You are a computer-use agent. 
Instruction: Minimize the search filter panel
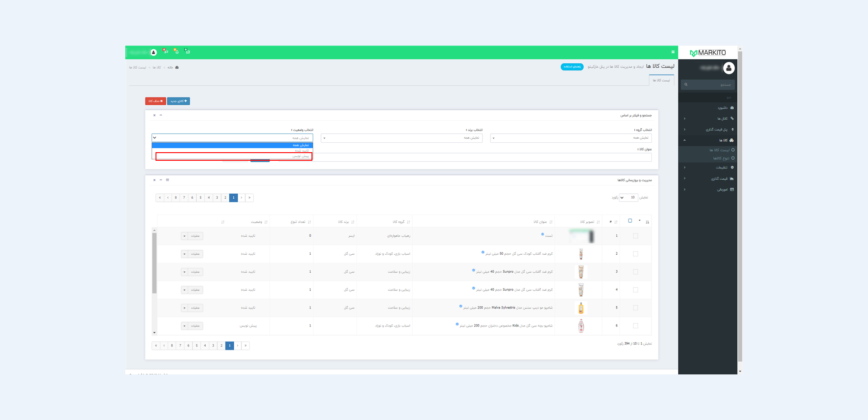pyautogui.click(x=161, y=115)
